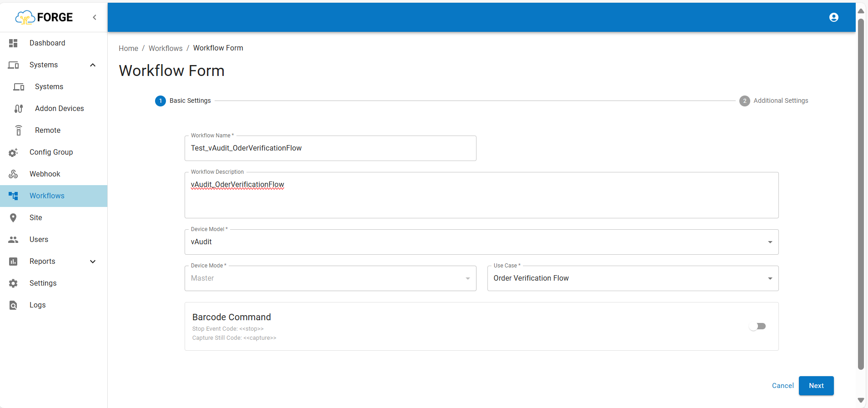Collapse the sidebar with chevron arrow

(x=95, y=17)
